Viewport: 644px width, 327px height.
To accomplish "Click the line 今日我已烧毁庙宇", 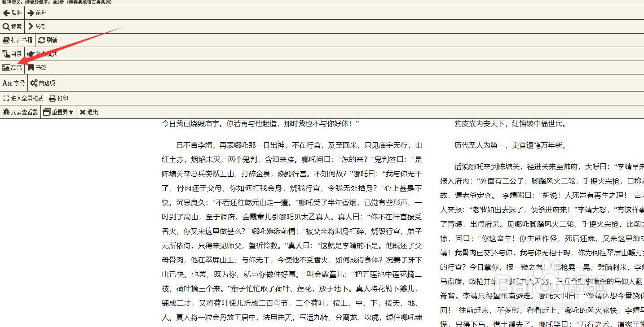I will (260, 123).
